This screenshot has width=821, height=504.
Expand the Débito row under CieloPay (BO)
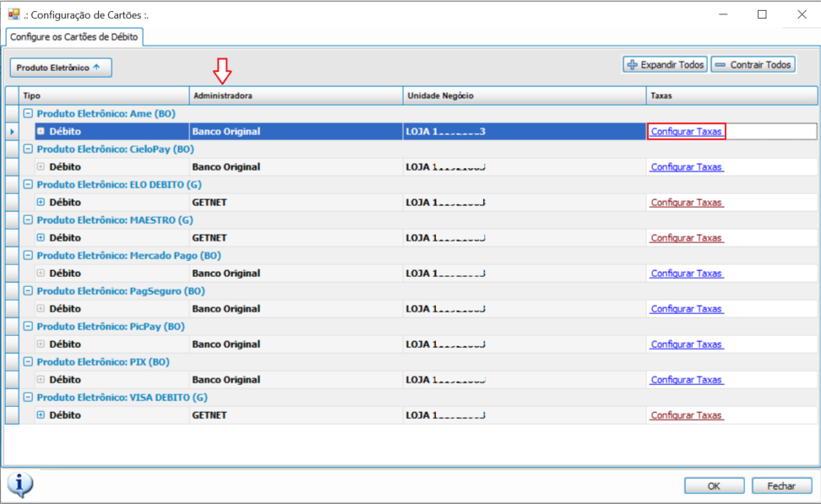click(x=41, y=167)
